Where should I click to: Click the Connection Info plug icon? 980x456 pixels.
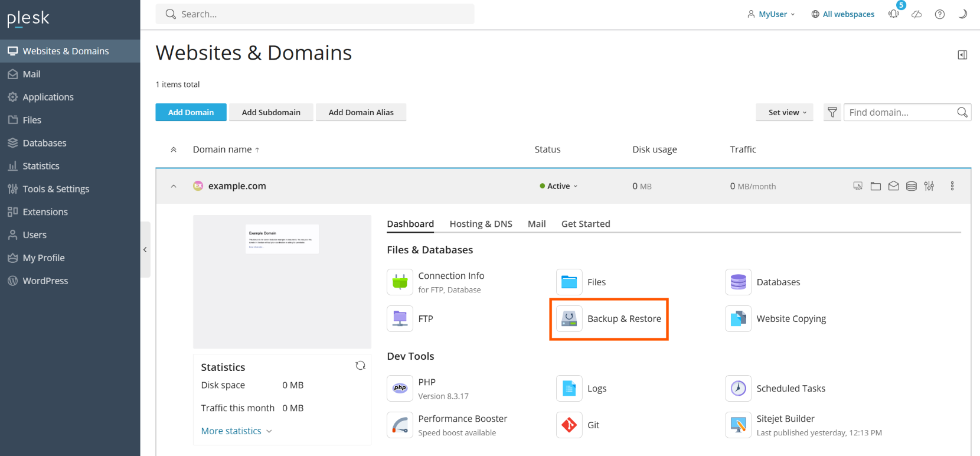pos(400,282)
